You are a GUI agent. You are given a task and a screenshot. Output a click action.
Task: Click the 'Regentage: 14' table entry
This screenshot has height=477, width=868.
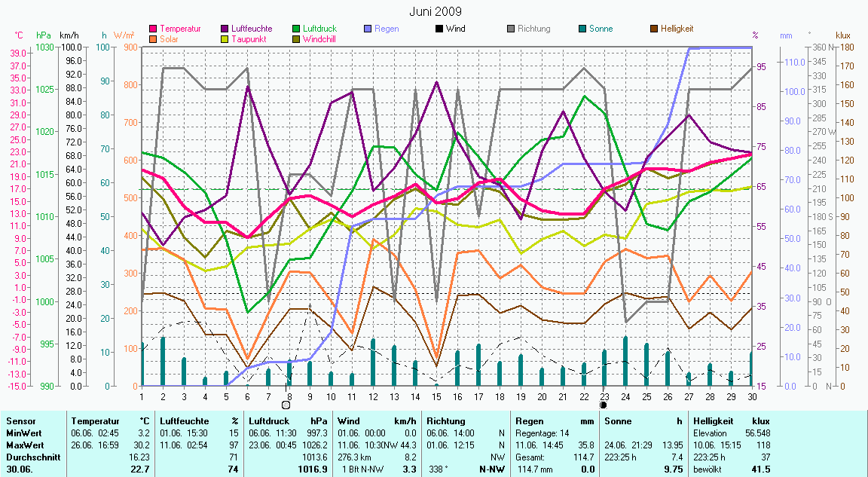pos(541,433)
